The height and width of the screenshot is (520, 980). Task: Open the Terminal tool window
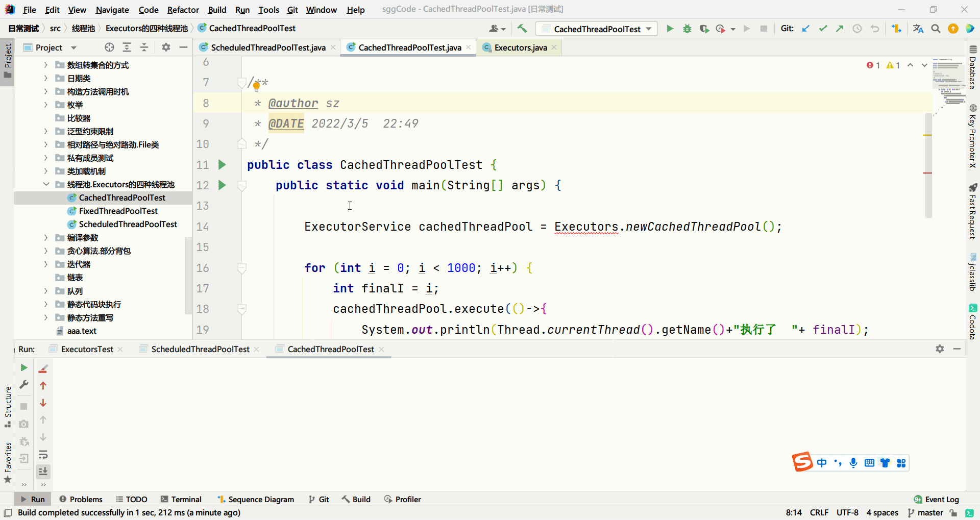(181, 499)
